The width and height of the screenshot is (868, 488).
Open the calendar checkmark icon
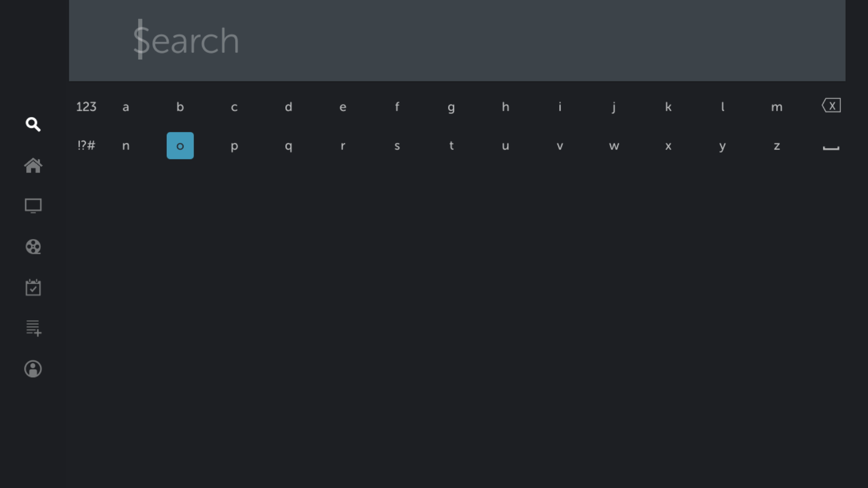pyautogui.click(x=33, y=287)
